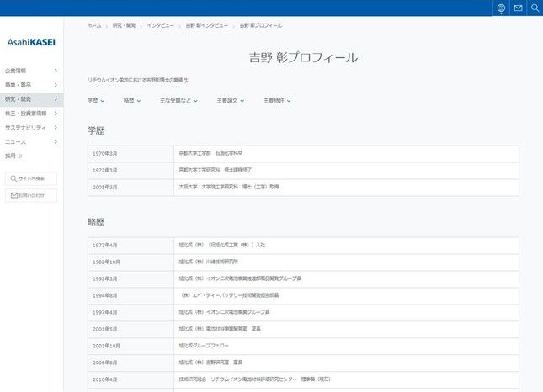
Task: Expand the サステナビリティ sidebar arrow
Action: [x=56, y=128]
